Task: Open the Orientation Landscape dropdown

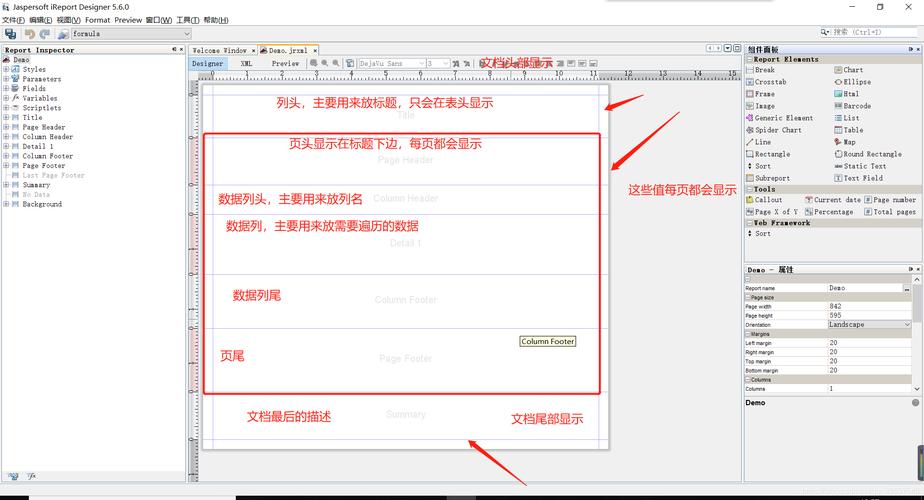Action: pos(869,325)
